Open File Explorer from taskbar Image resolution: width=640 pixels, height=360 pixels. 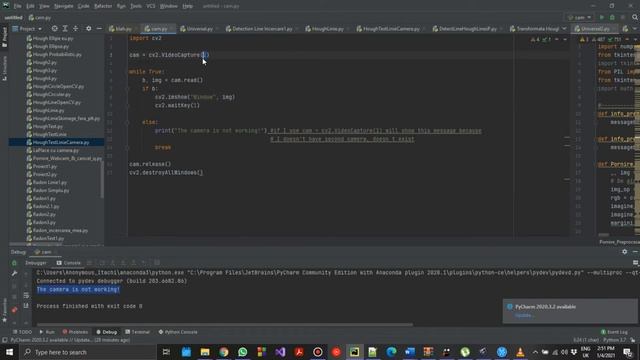(205, 352)
